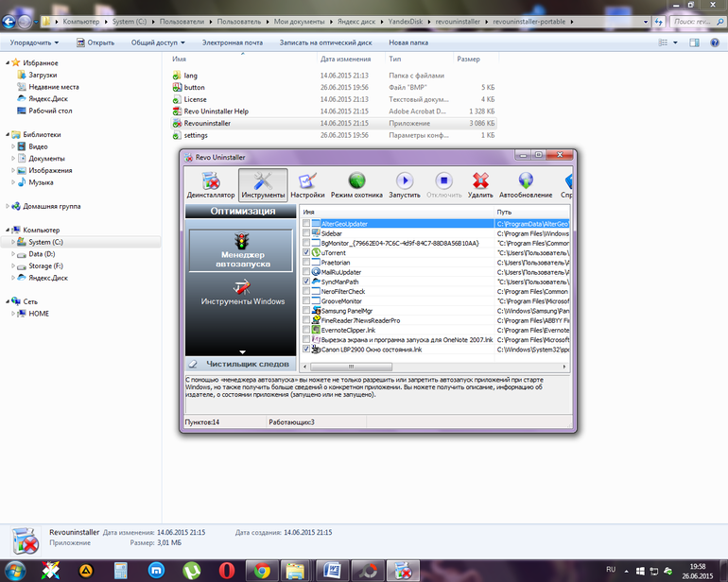The height and width of the screenshot is (582, 728).
Task: Enable the MailRuUpdater autorun checkbox
Action: click(306, 272)
